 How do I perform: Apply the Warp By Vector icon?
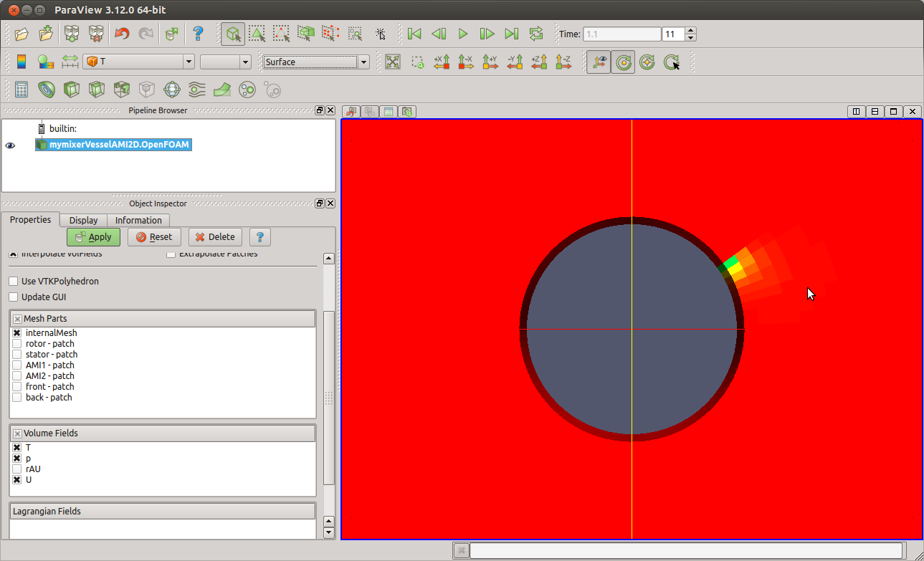(222, 90)
